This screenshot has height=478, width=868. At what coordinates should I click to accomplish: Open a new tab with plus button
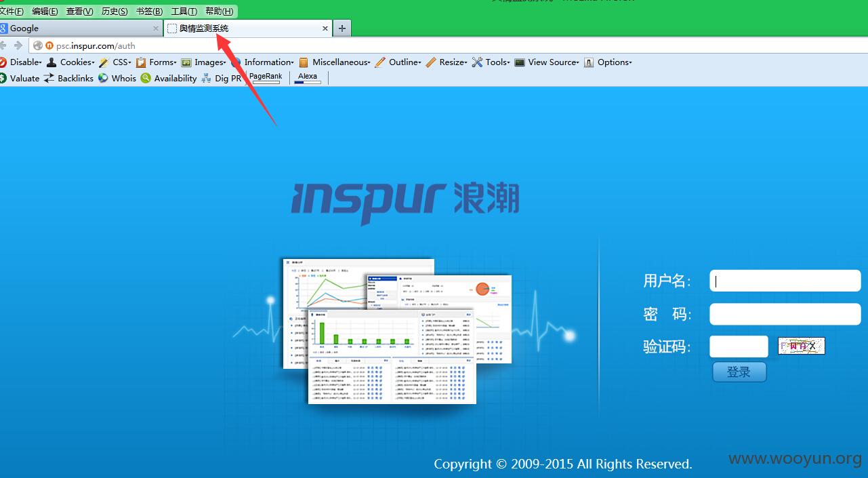[342, 28]
